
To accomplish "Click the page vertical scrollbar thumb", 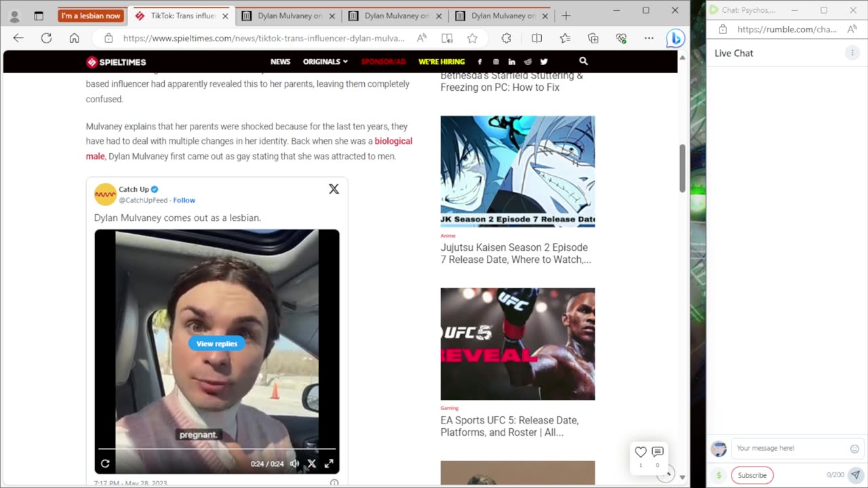I will [x=682, y=168].
